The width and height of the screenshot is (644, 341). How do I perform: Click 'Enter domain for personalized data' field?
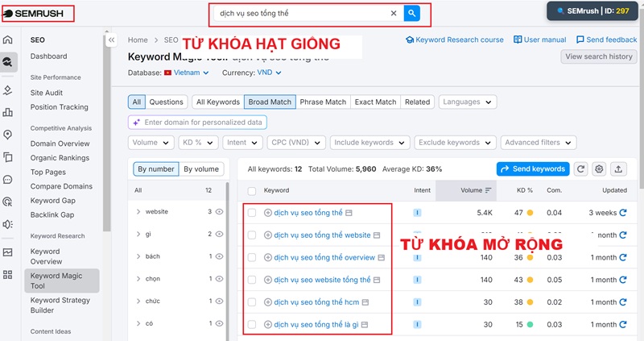(197, 123)
